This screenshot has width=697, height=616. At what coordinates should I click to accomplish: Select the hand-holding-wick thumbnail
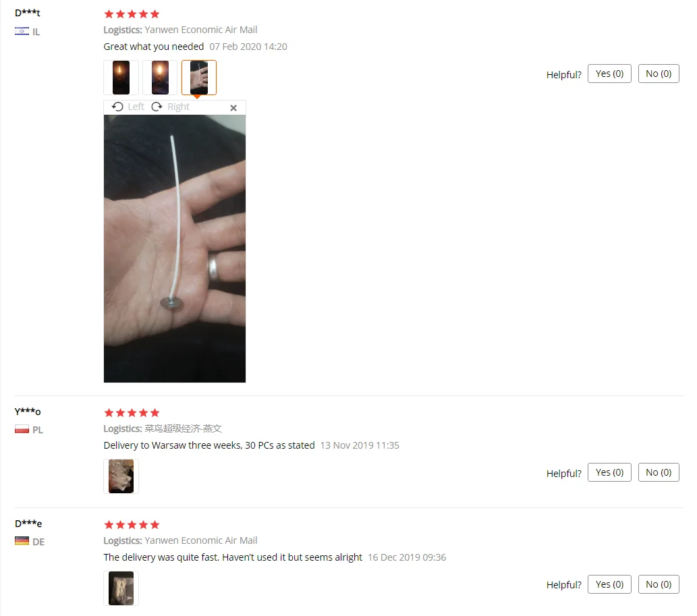click(199, 78)
